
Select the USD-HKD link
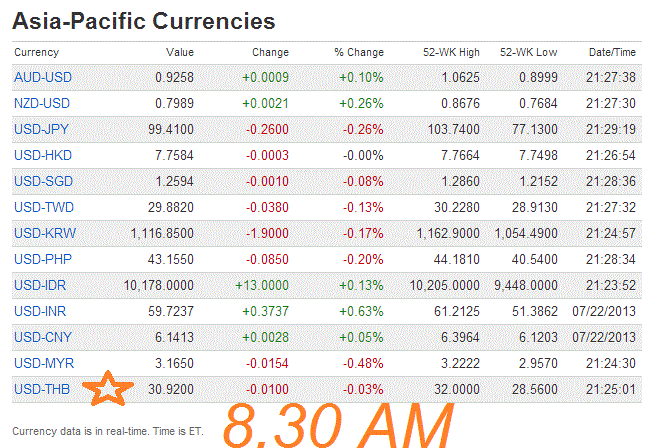coord(43,155)
